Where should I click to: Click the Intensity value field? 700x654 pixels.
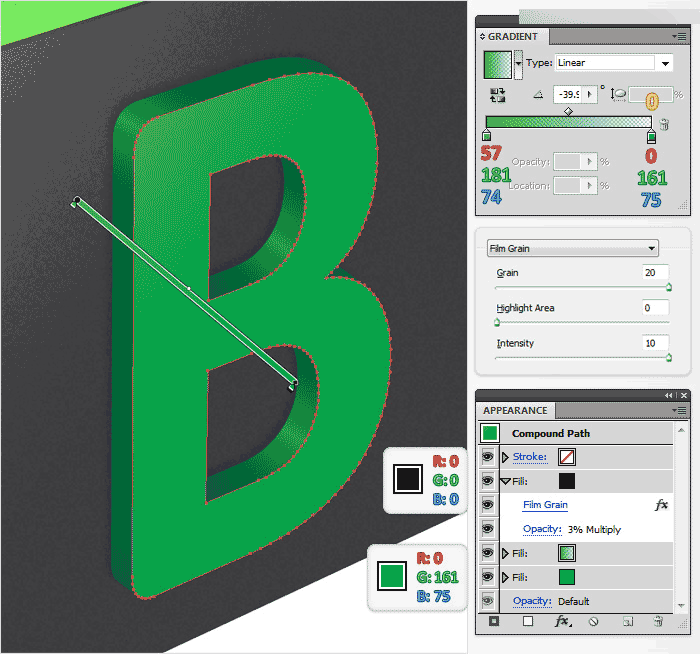pos(655,343)
